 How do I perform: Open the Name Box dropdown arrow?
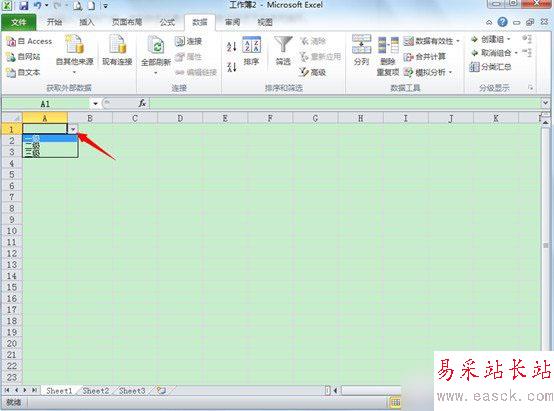pos(95,104)
